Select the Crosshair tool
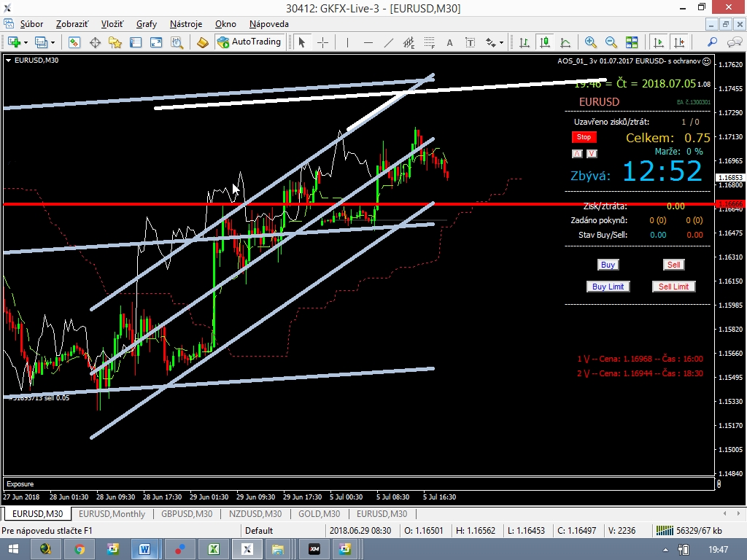 pos(322,42)
